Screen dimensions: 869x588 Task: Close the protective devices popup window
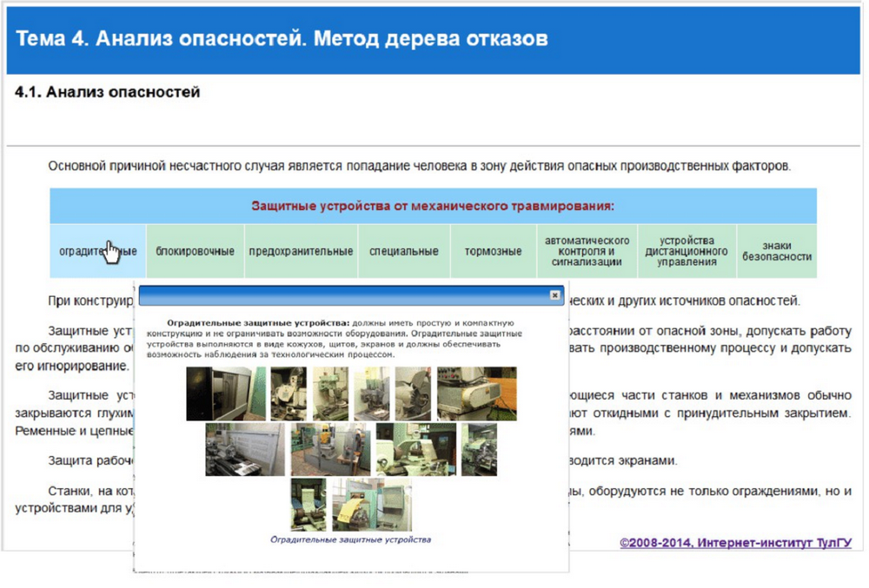pyautogui.click(x=554, y=295)
